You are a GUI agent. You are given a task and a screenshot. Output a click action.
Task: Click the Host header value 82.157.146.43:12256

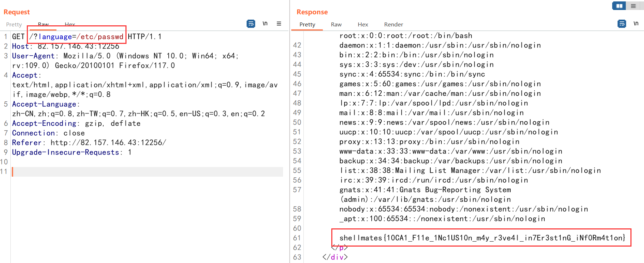(78, 46)
